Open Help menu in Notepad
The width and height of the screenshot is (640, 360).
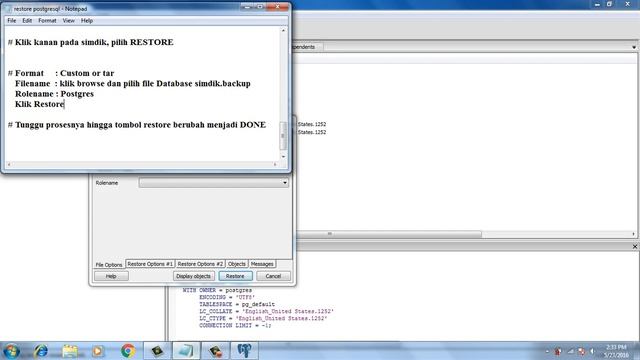tap(87, 20)
